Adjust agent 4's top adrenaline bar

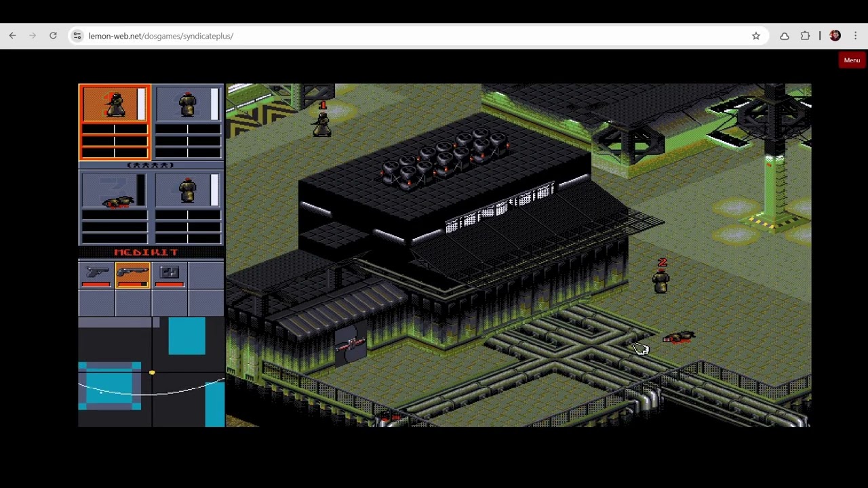point(188,216)
